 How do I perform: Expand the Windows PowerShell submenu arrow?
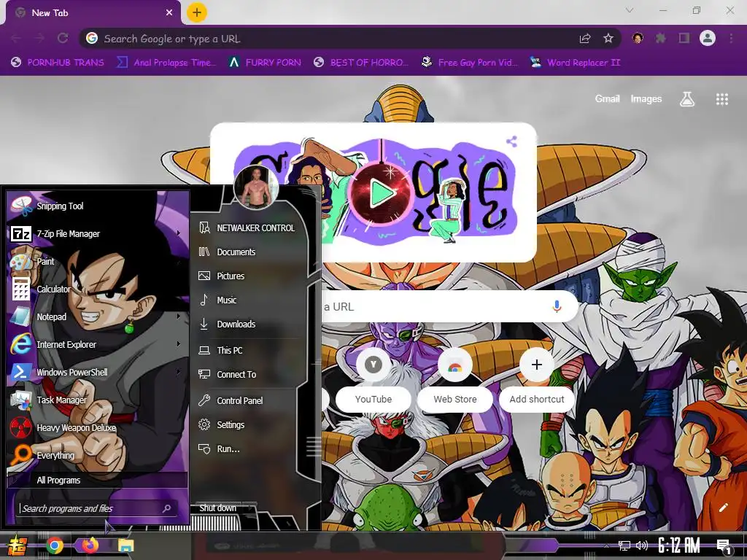(179, 371)
